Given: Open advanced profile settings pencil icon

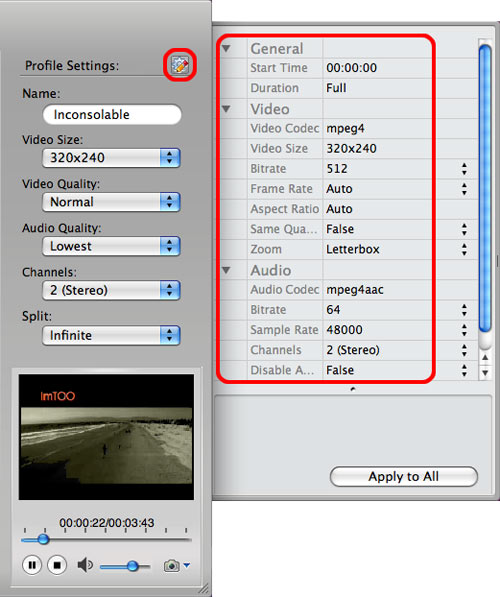Looking at the screenshot, I should tap(180, 65).
